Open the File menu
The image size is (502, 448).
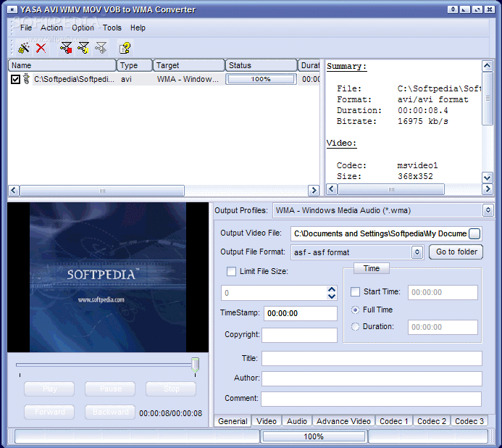tap(26, 28)
